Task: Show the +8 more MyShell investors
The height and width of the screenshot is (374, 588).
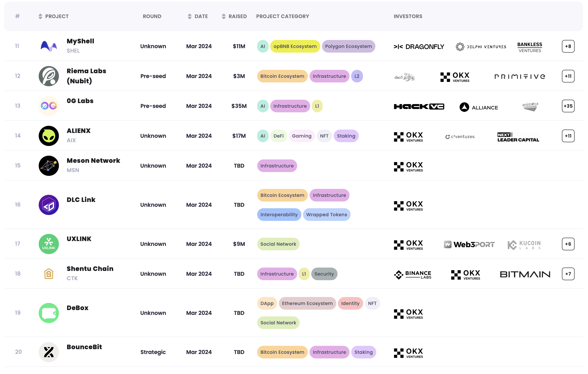Action: [568, 46]
